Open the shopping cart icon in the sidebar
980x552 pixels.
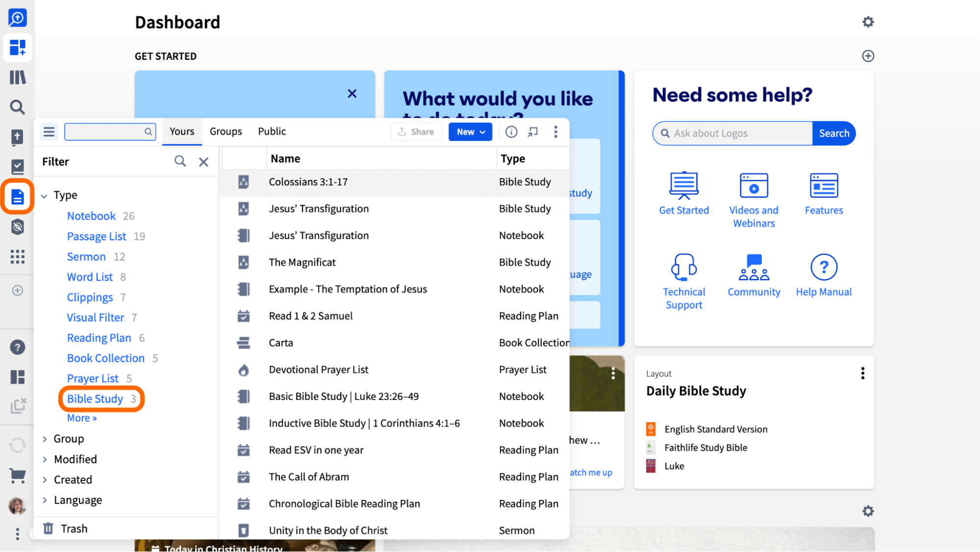(18, 475)
